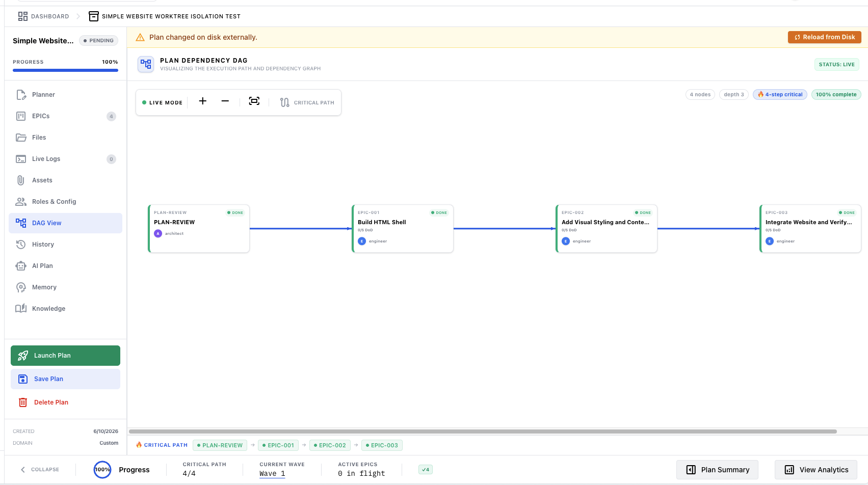The width and height of the screenshot is (868, 485).
Task: Click architect avatar on PLAN-REVIEW node
Action: [x=158, y=233]
